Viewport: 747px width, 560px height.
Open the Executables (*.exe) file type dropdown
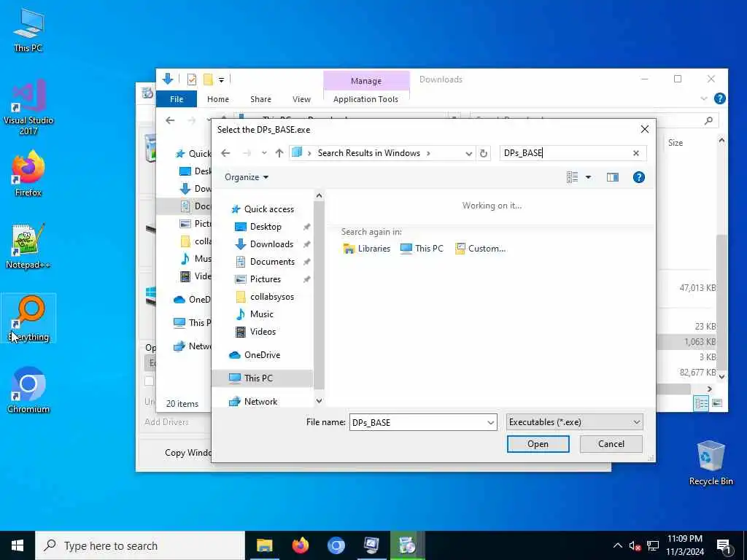pyautogui.click(x=575, y=422)
